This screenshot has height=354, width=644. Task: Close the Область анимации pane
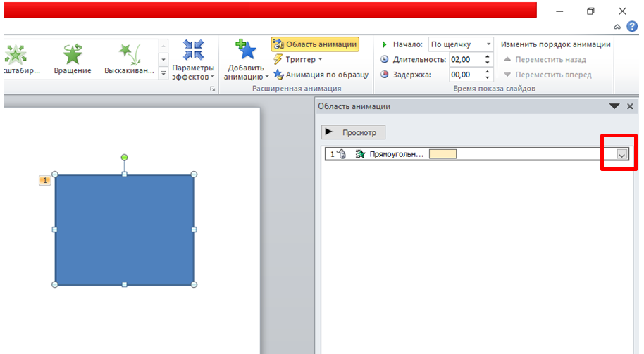tap(630, 106)
